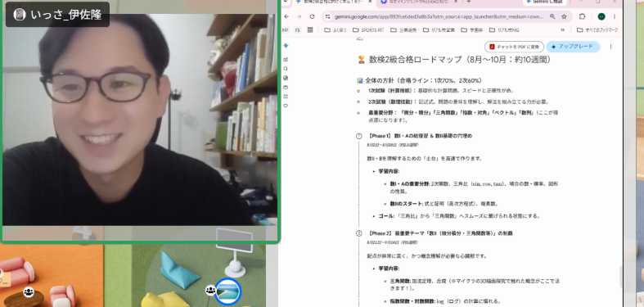Open the Chrome extensions puzzle icon
Viewport: 644px width, 307px height.
click(x=582, y=17)
